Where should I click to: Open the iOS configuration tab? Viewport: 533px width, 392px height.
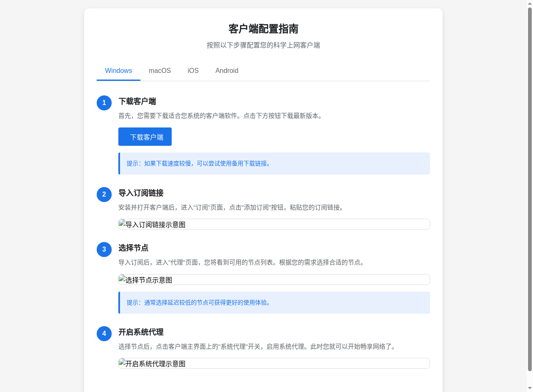pyautogui.click(x=193, y=71)
